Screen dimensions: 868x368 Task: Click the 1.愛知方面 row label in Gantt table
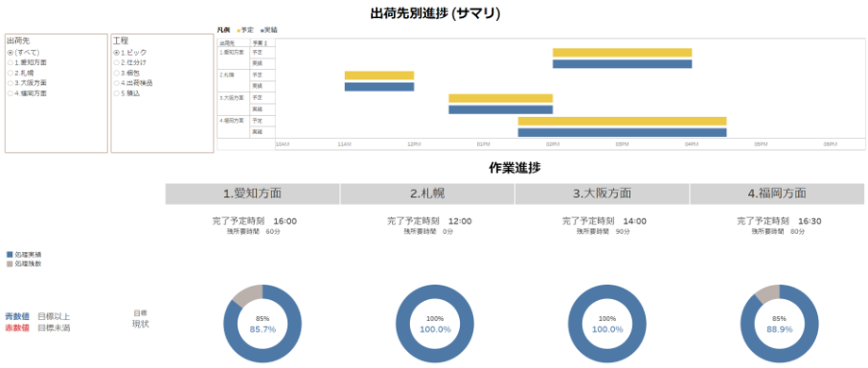point(231,53)
